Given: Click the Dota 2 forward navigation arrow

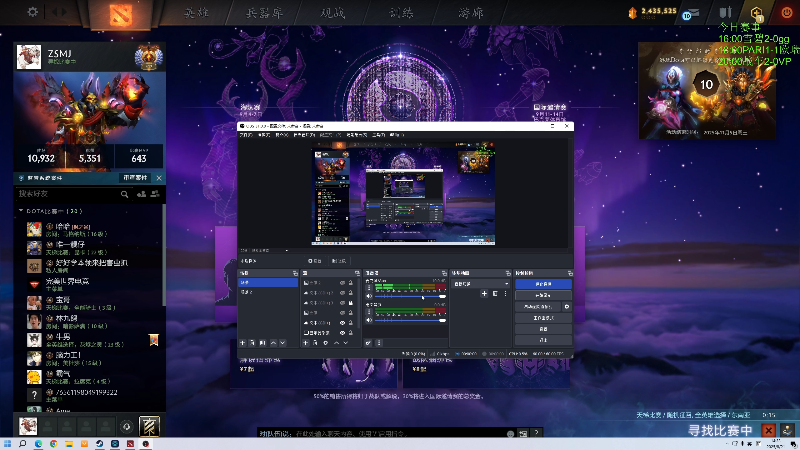Looking at the screenshot, I should [63, 11].
